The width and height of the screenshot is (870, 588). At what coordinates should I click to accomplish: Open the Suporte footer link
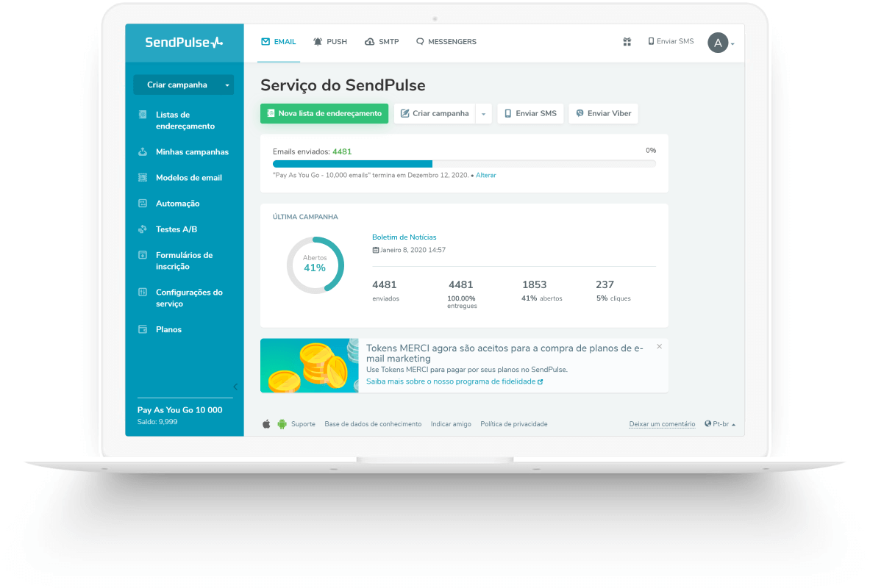pyautogui.click(x=303, y=424)
